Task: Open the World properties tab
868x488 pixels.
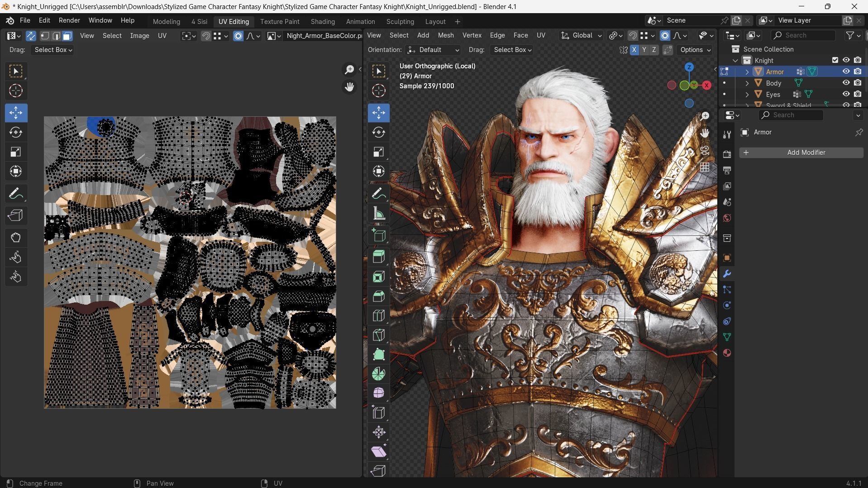Action: click(727, 218)
